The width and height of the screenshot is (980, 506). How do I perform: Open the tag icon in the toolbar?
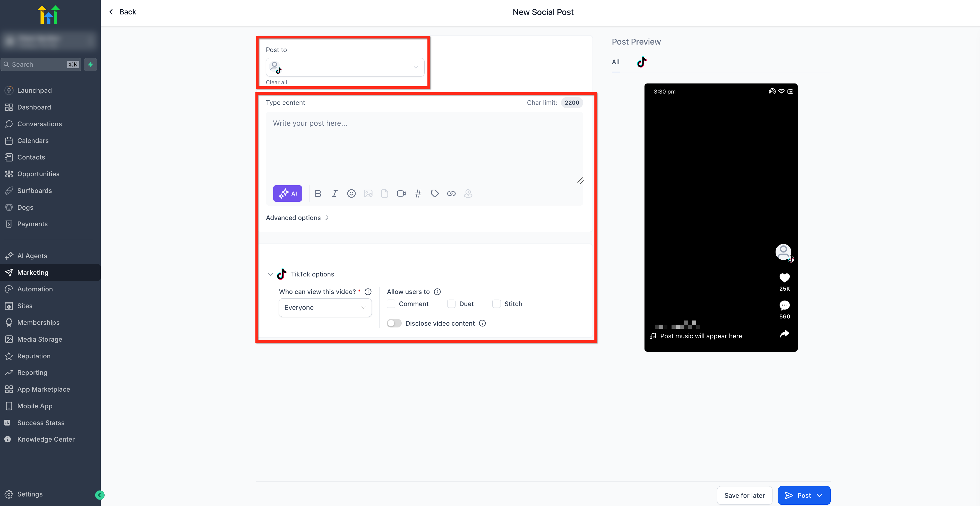pyautogui.click(x=434, y=193)
